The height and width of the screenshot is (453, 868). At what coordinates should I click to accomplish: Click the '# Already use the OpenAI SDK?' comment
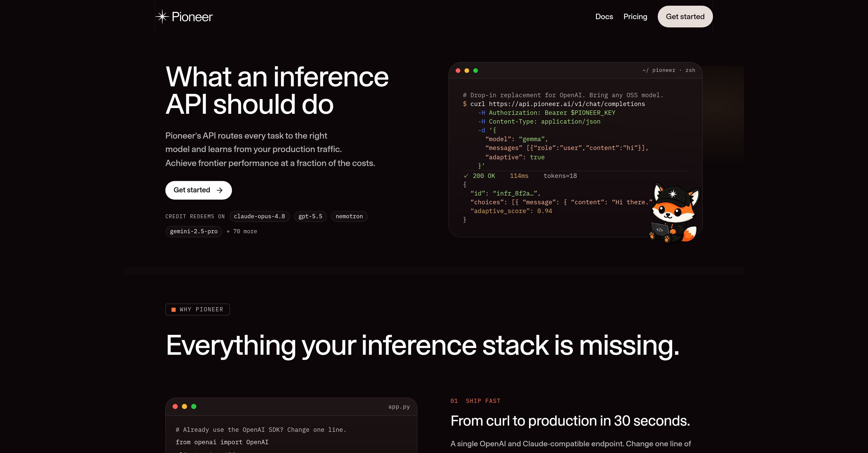261,430
